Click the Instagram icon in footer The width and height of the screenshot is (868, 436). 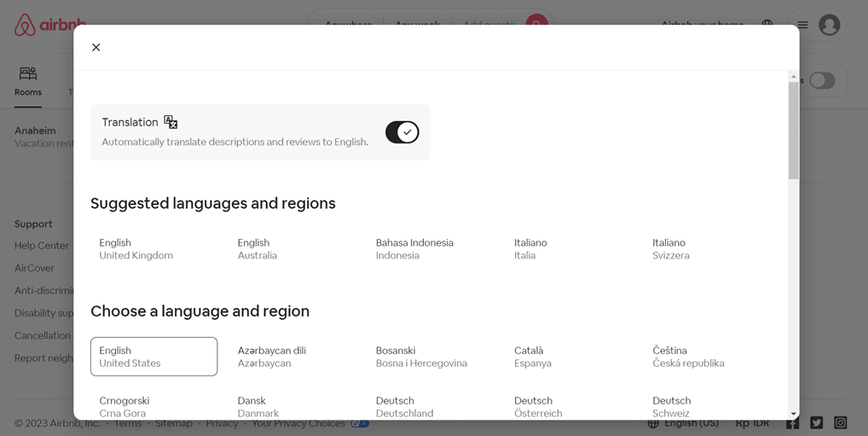(841, 422)
